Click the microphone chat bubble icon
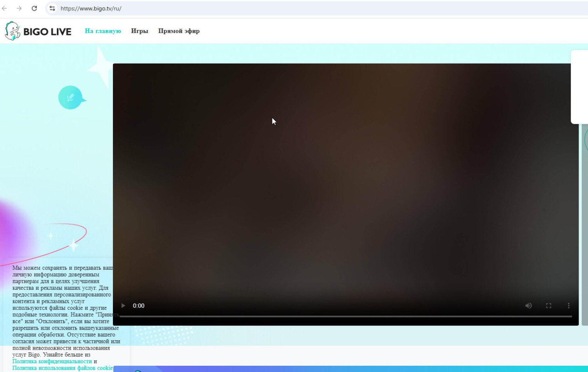The width and height of the screenshot is (588, 372). [71, 98]
